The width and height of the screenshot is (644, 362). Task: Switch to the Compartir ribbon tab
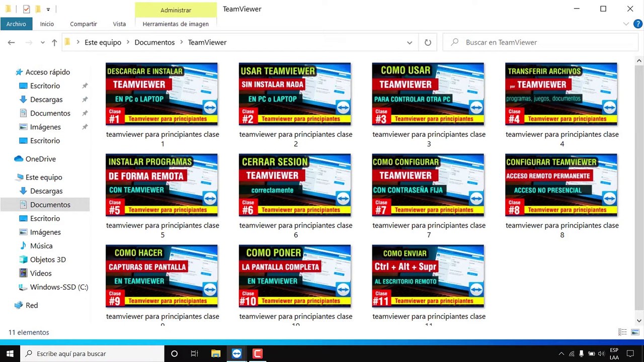pos(84,24)
